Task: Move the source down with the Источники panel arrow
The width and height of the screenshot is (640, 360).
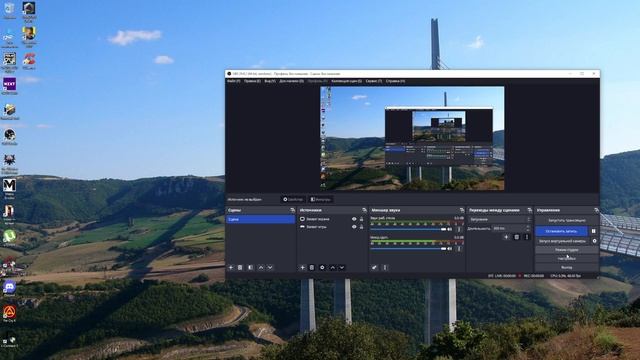Action: [342, 268]
